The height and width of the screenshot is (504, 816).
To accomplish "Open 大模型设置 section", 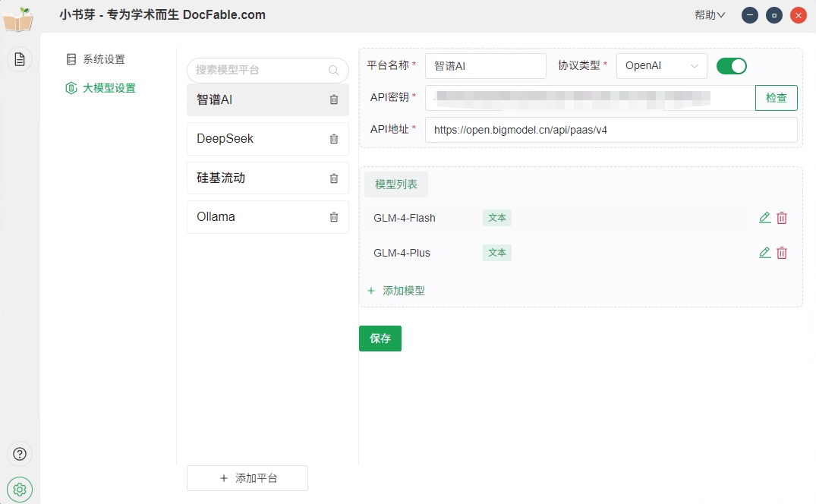I will 100,88.
